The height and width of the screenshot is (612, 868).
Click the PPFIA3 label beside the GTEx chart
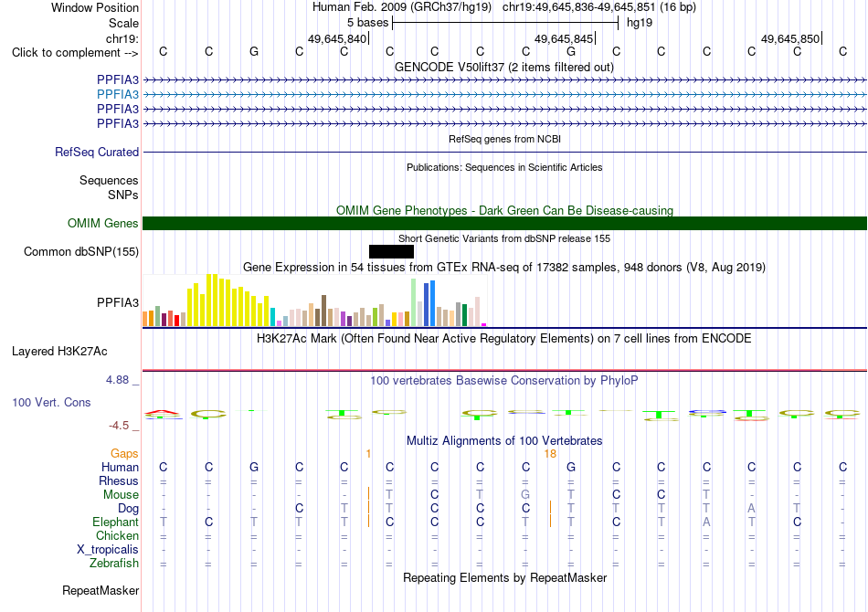pyautogui.click(x=117, y=302)
